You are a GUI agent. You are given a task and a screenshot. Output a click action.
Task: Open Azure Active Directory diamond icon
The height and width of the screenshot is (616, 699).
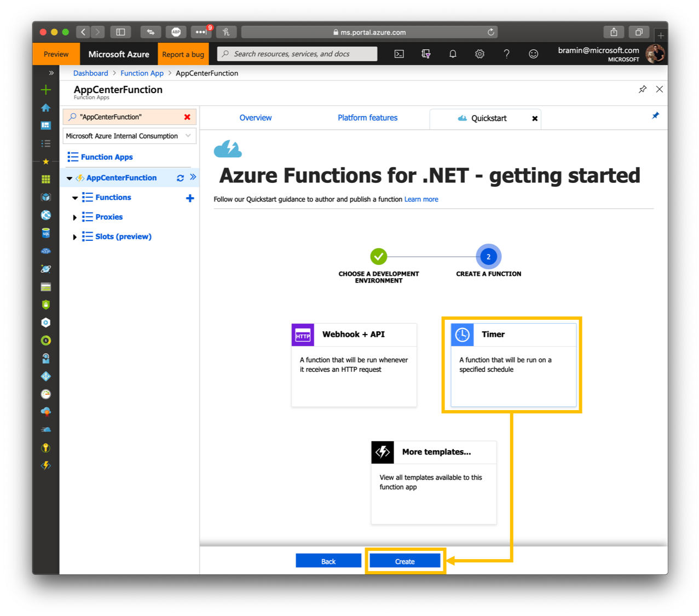pos(46,376)
